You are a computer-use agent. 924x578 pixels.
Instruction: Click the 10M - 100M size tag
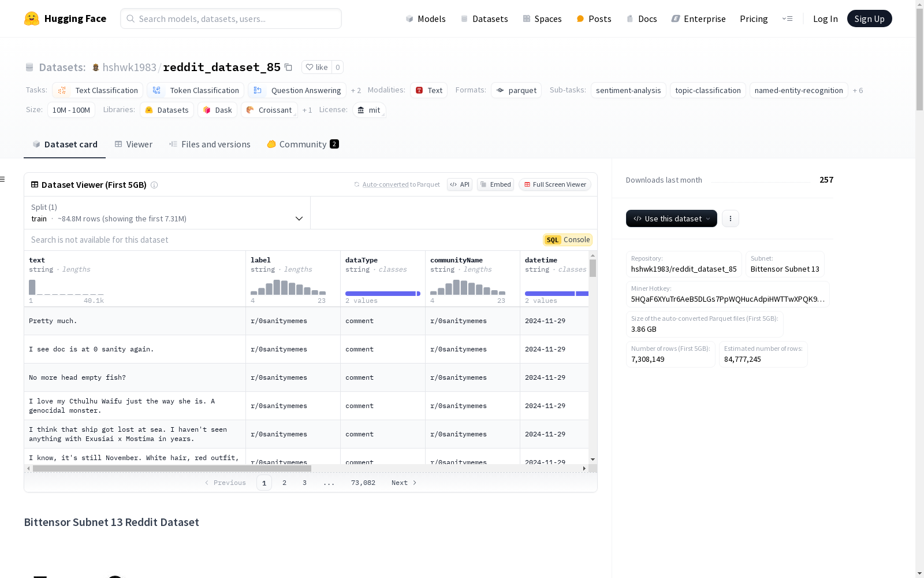tap(71, 110)
